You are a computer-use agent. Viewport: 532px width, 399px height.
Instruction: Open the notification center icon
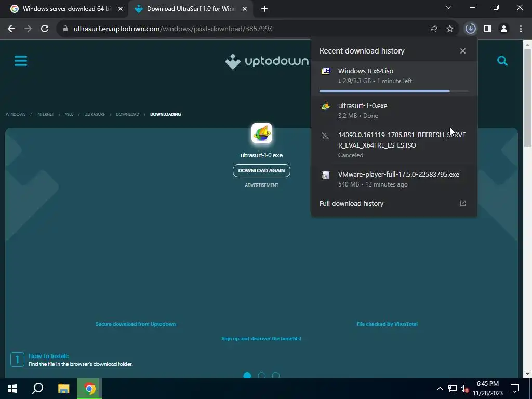(515, 389)
